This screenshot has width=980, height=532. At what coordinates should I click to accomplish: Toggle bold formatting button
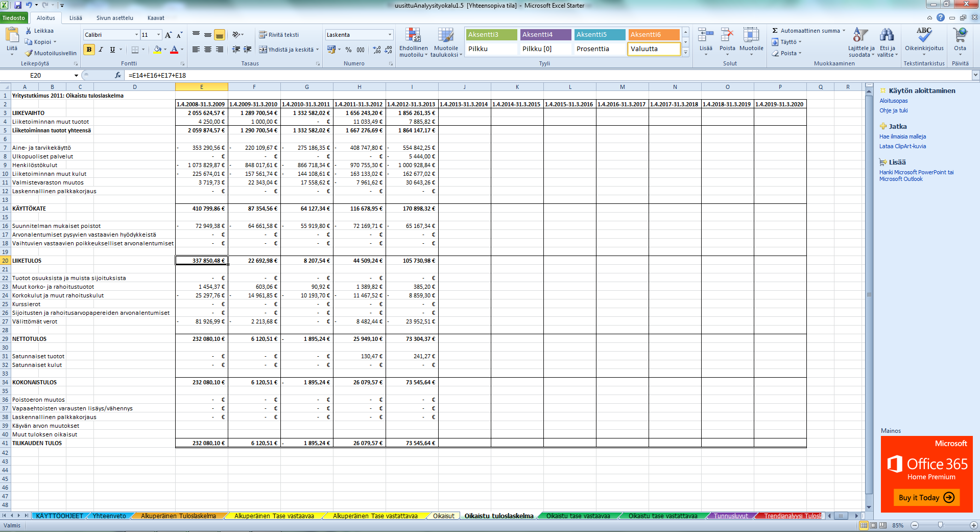tap(89, 50)
